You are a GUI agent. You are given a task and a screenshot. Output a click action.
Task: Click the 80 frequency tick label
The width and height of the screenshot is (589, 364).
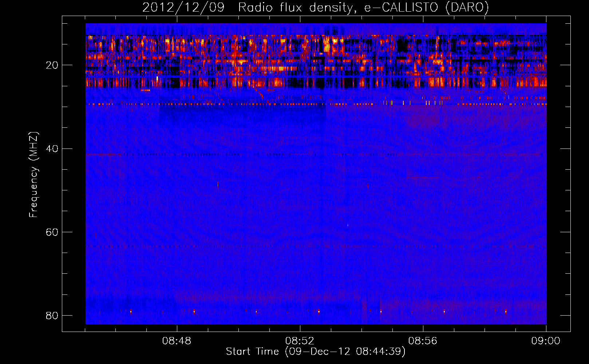point(52,315)
